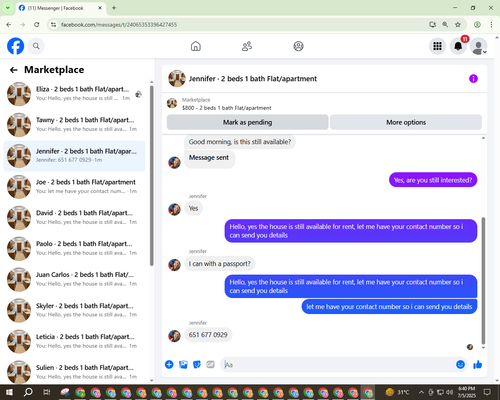The width and height of the screenshot is (500, 400).
Task: Open Leticia conversation in the list
Action: [x=74, y=341]
